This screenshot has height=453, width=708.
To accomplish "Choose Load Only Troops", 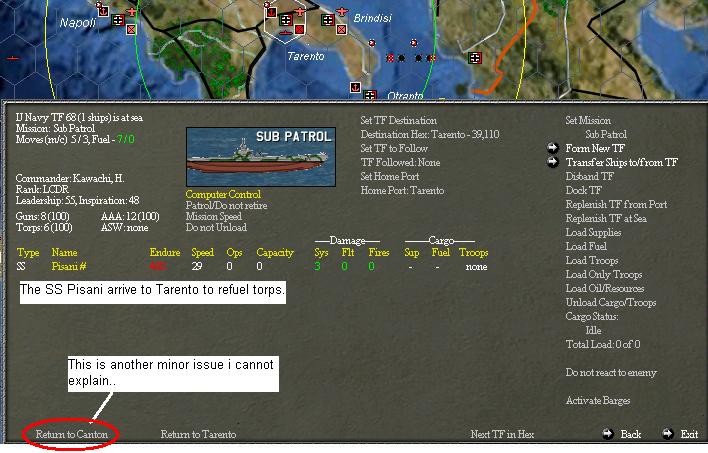I will [x=604, y=274].
